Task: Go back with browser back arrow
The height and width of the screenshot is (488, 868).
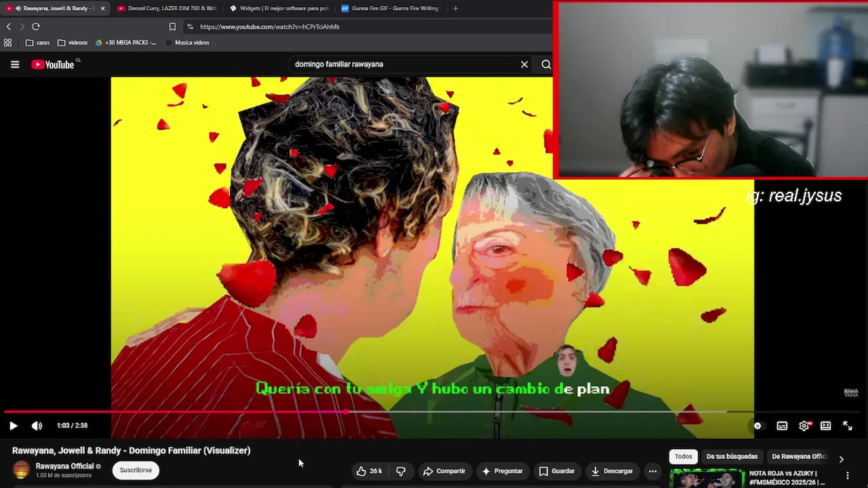Action: tap(9, 26)
